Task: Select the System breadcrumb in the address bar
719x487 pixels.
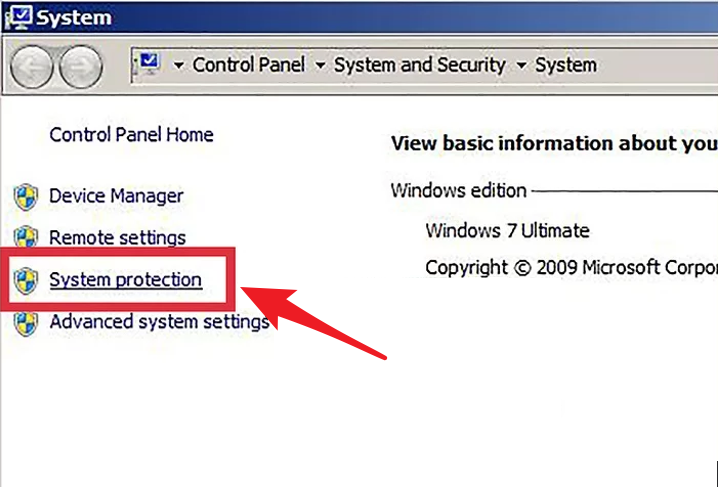Action: click(x=566, y=65)
